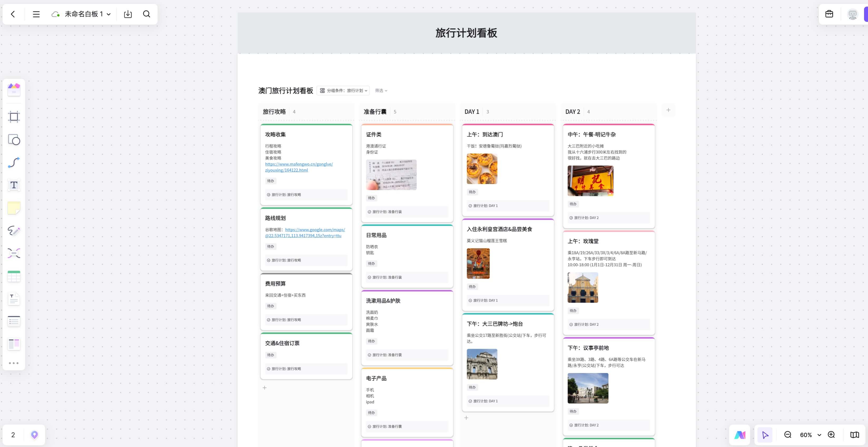The image size is (868, 447).
Task: Click the 旅行计划: 准备行囊 field on 证件类 card
Action: click(407, 212)
